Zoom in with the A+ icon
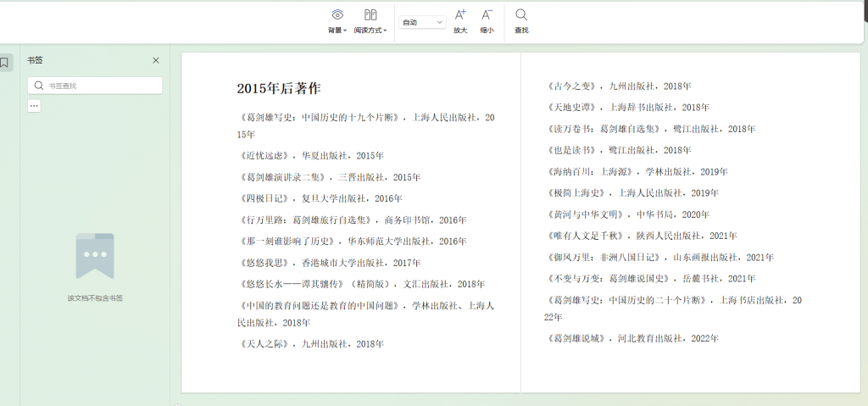This screenshot has width=868, height=406. point(460,14)
